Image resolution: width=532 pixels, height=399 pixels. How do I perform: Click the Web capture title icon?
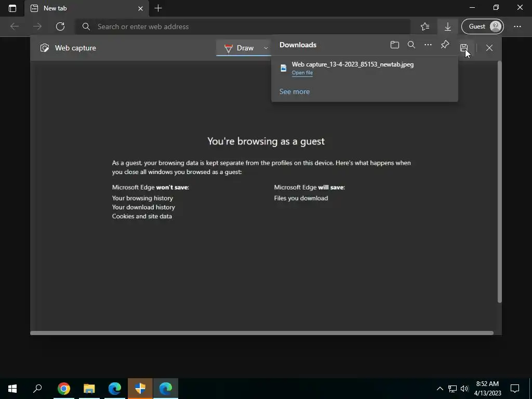[x=45, y=48]
